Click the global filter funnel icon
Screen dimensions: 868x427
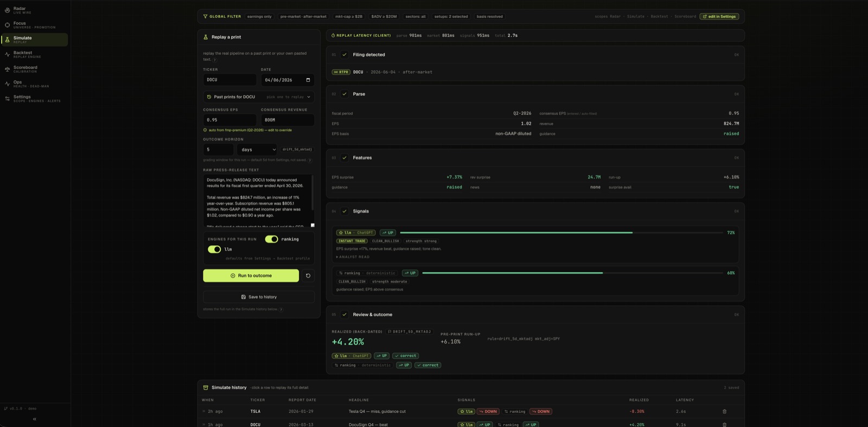pyautogui.click(x=205, y=16)
